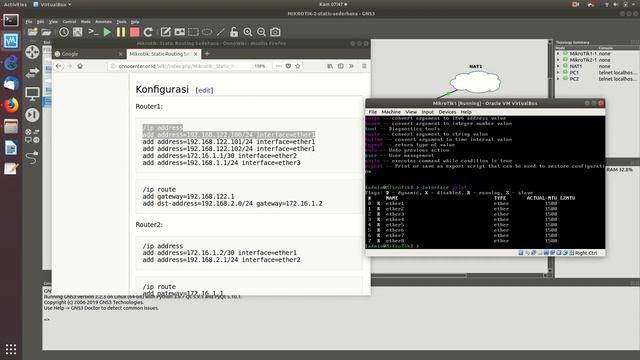Toggle the Firefox sidebar icon
This screenshot has height=360, width=640.
tap(340, 66)
